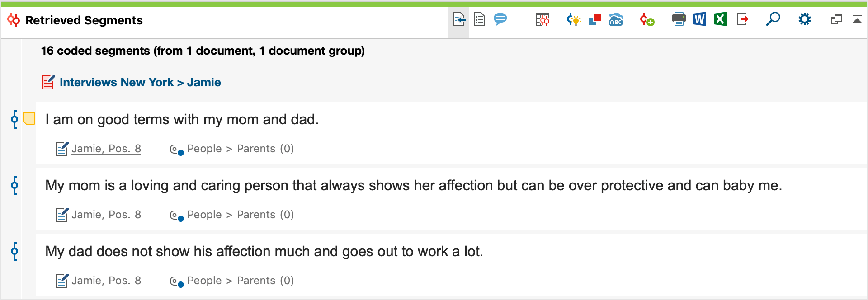Viewport: 868px width, 300px height.
Task: Toggle show original position in document view
Action: click(459, 19)
